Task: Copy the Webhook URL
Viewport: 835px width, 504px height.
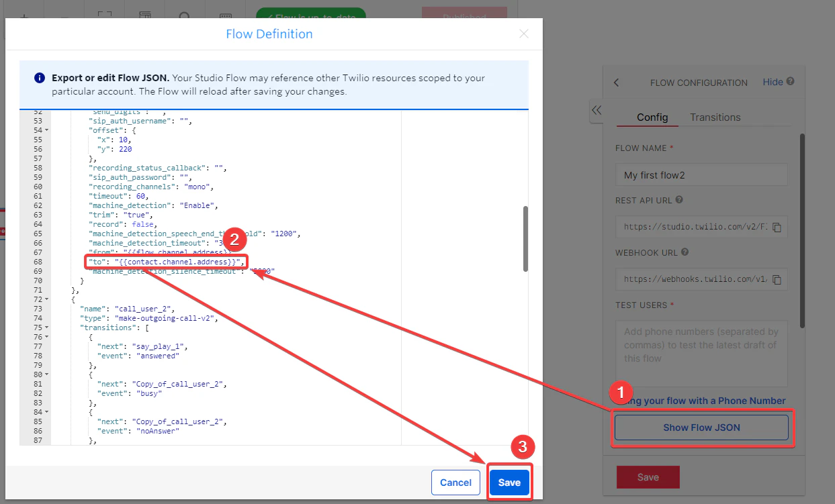Action: pyautogui.click(x=777, y=280)
